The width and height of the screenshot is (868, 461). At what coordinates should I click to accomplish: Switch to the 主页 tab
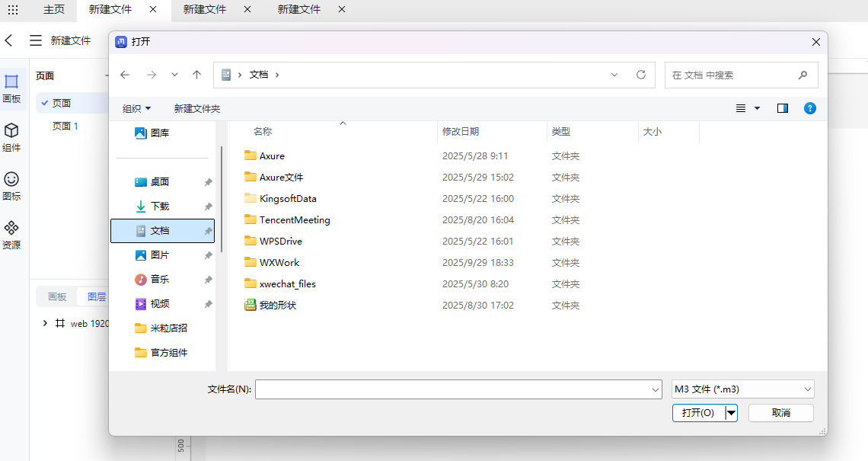tap(53, 10)
